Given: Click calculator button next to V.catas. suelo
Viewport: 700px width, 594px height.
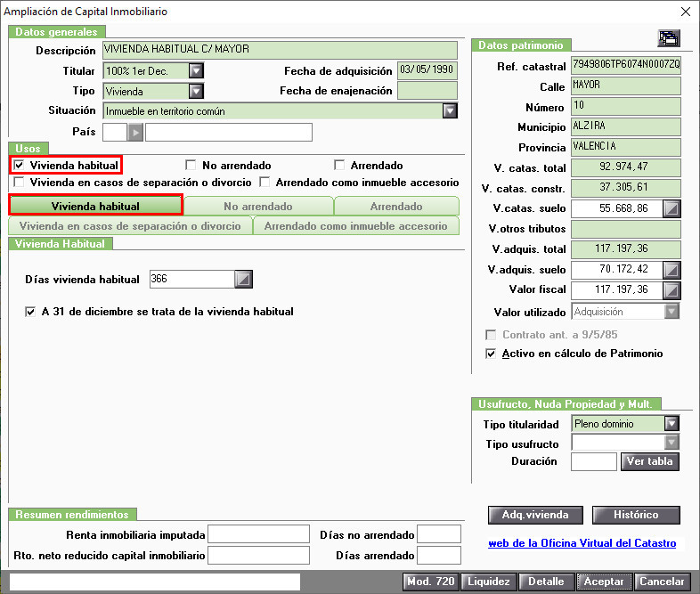Looking at the screenshot, I should pos(672,208).
